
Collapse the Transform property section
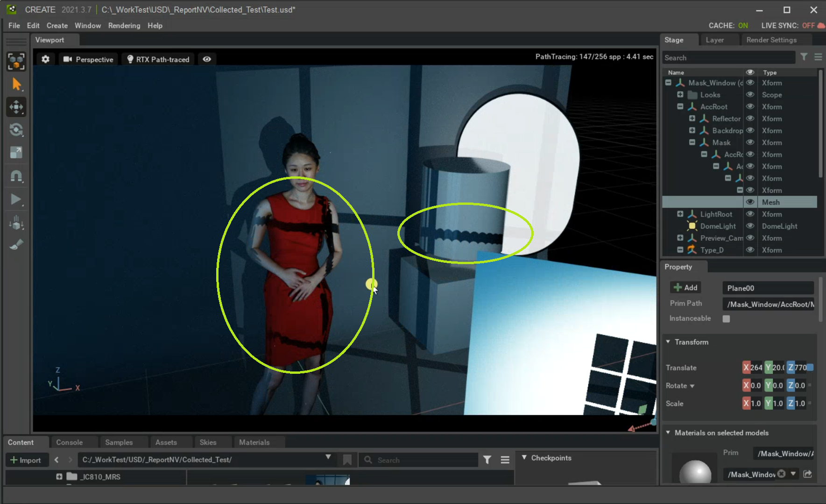[x=668, y=342]
